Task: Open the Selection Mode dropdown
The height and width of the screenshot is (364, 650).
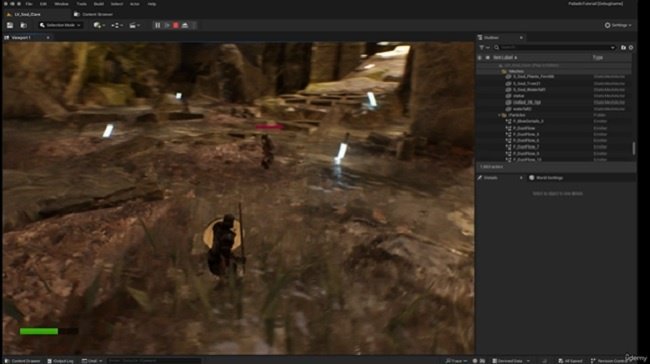Action: click(60, 25)
